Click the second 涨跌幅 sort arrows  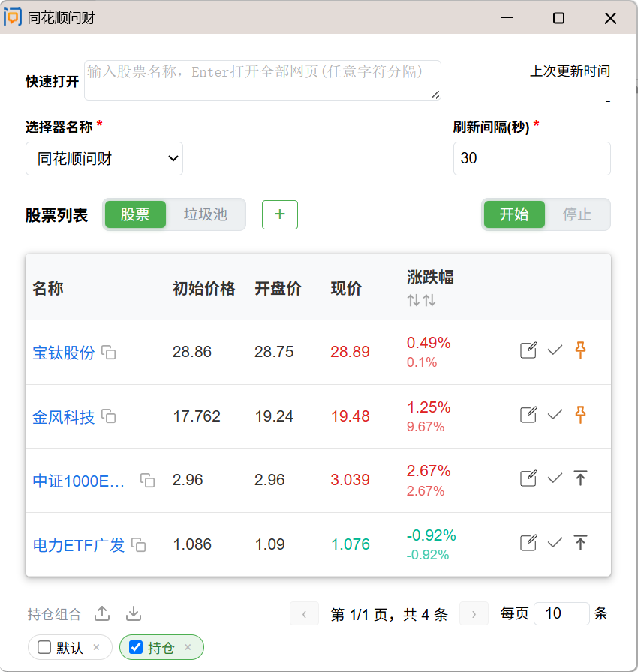[429, 300]
